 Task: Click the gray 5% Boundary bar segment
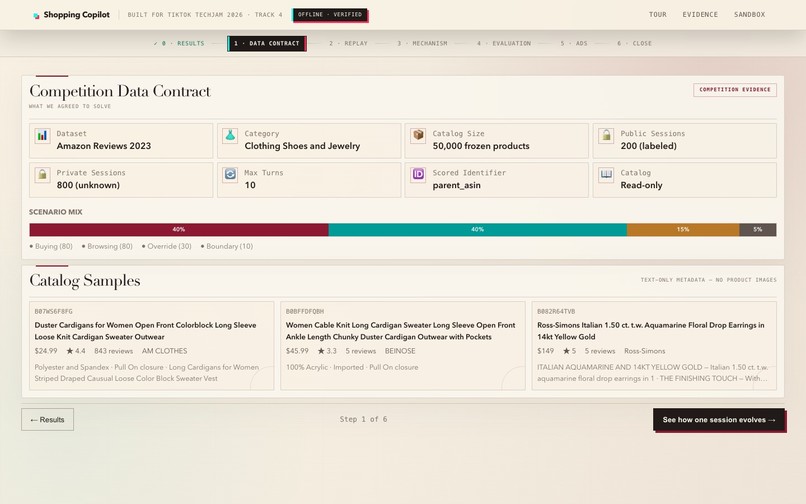coord(758,230)
